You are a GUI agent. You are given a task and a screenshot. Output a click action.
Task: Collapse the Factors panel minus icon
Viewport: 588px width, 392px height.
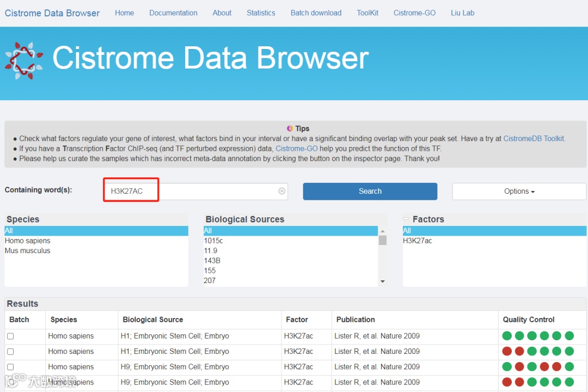(406, 218)
